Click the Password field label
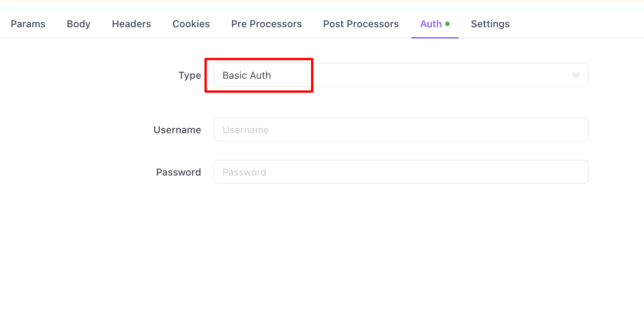The image size is (644, 336). 178,172
